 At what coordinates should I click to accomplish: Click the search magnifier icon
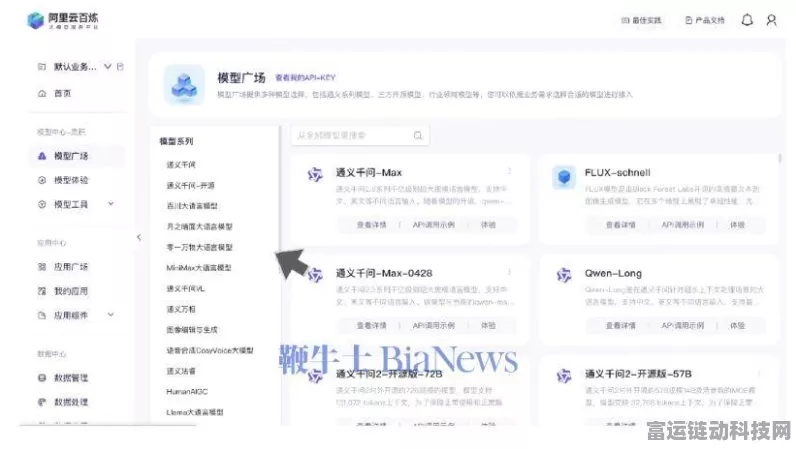coord(418,136)
